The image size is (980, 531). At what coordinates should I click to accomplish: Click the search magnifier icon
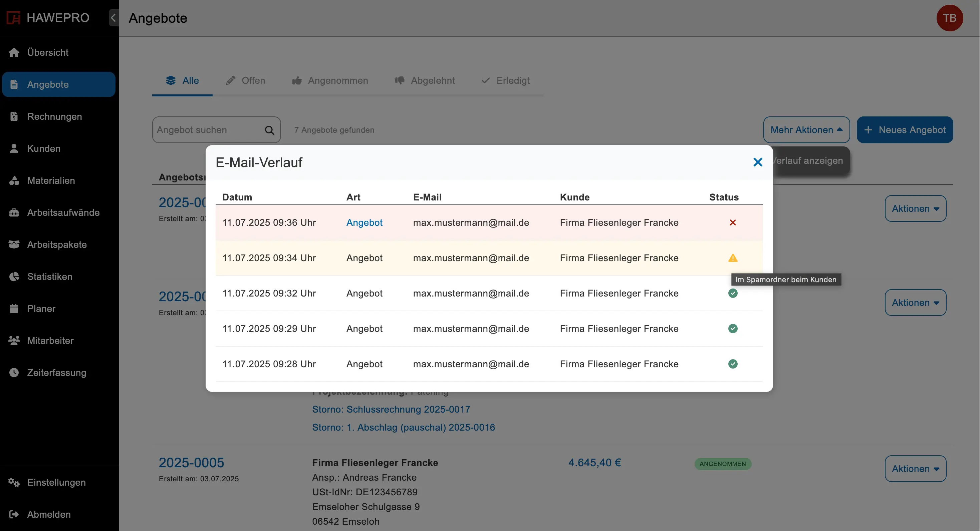point(269,130)
